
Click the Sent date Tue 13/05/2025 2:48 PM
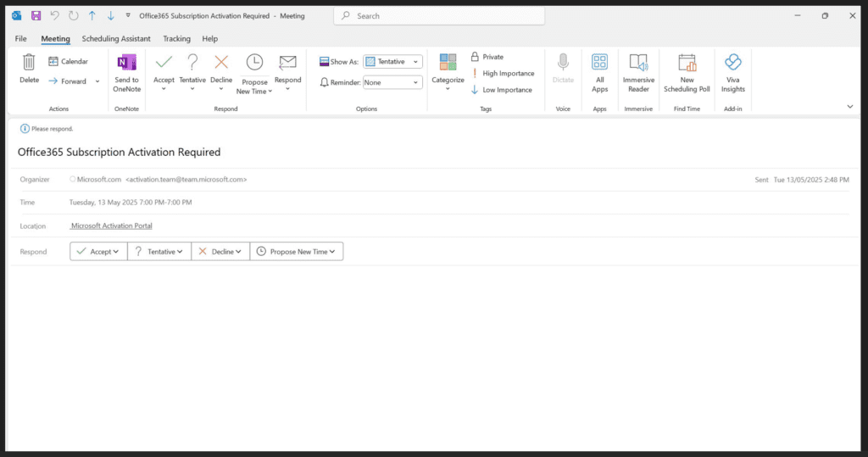(811, 180)
